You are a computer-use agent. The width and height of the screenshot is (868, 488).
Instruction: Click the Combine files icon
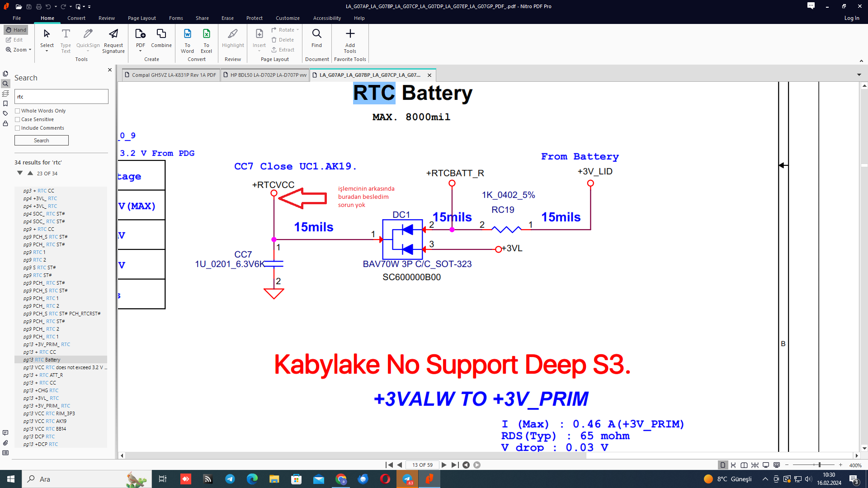click(x=161, y=34)
